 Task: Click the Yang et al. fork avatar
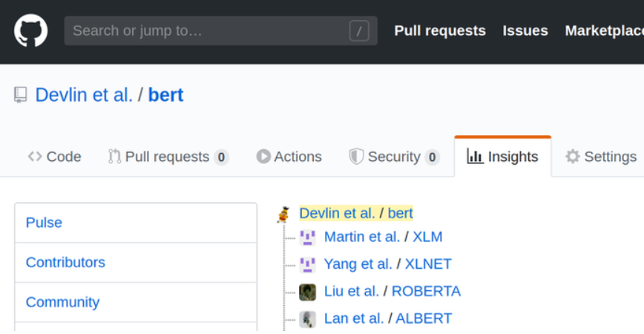(x=307, y=264)
